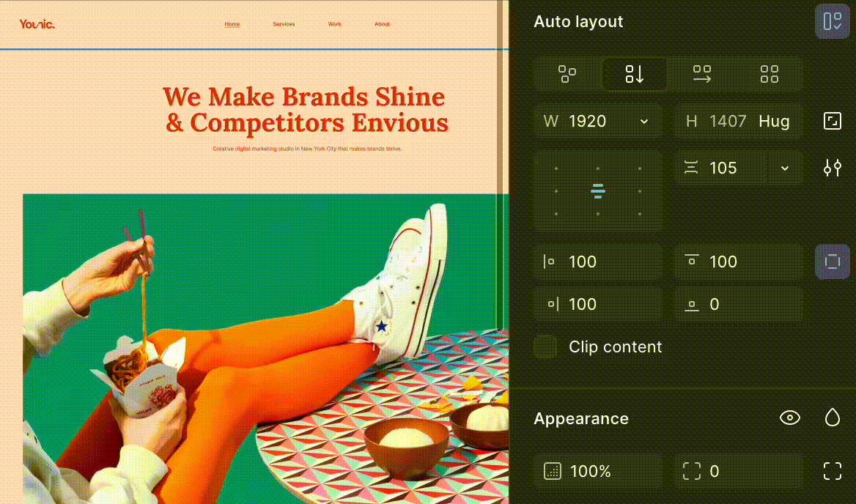Open auto layout advanced settings sliders icon
Screen dimensions: 856x504
[832, 168]
